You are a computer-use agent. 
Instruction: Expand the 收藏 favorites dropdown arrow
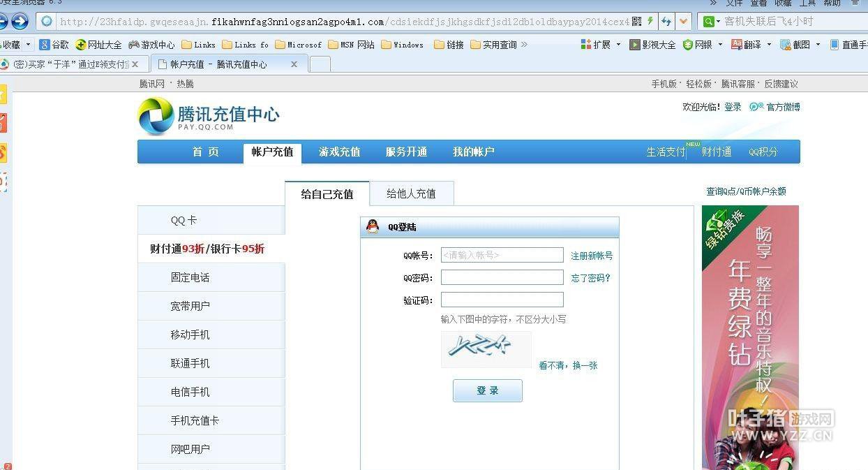click(28, 45)
